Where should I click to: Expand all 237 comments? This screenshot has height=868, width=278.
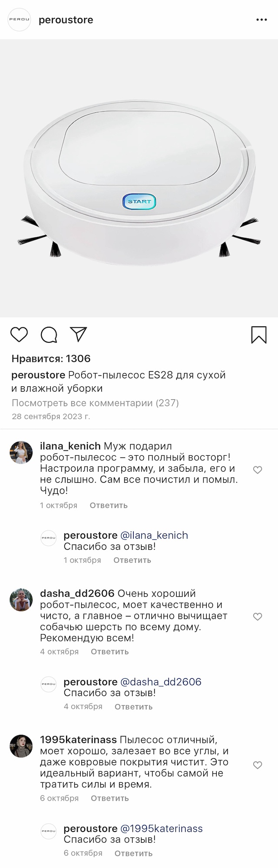point(95,403)
